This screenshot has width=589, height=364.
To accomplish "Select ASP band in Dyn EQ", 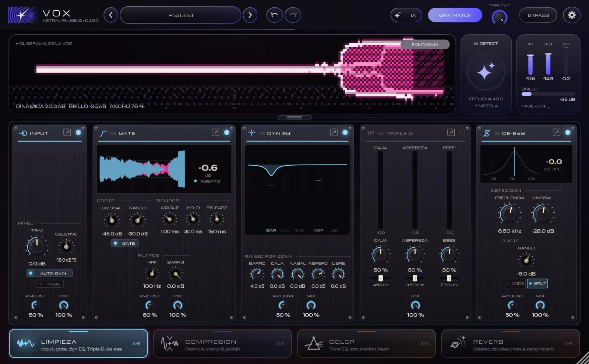I will click(318, 230).
